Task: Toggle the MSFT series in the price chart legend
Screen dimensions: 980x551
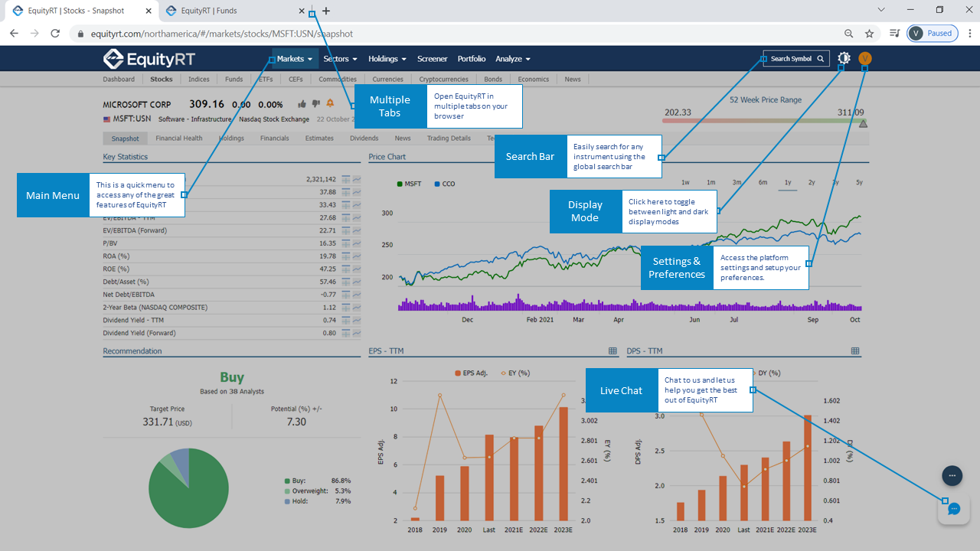Action: 410,184
